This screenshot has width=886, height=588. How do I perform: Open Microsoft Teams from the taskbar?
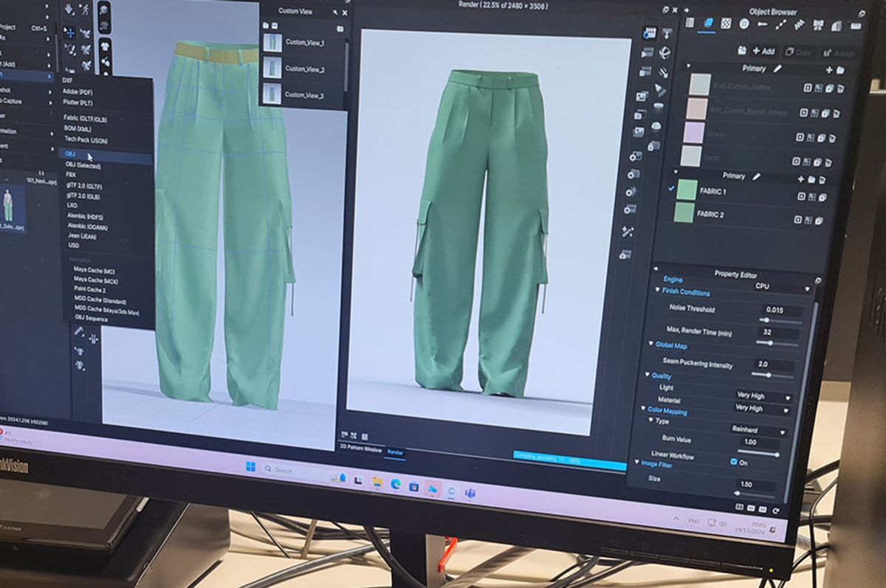pyautogui.click(x=470, y=494)
